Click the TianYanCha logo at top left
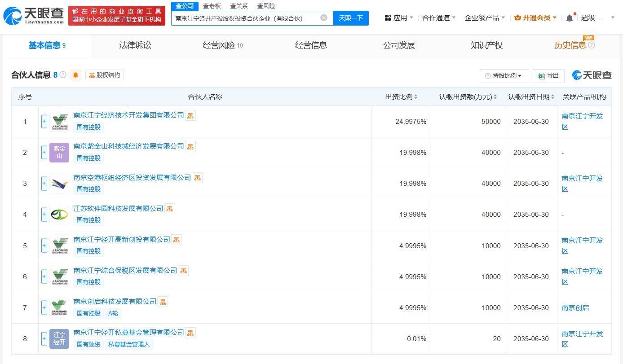The image size is (623, 364). 34,16
